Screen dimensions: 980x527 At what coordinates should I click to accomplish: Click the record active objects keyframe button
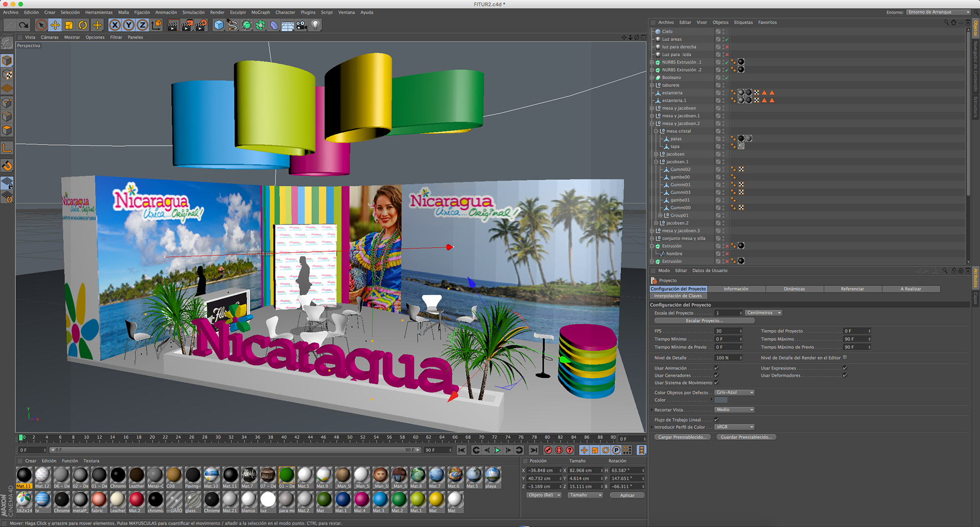pos(548,450)
